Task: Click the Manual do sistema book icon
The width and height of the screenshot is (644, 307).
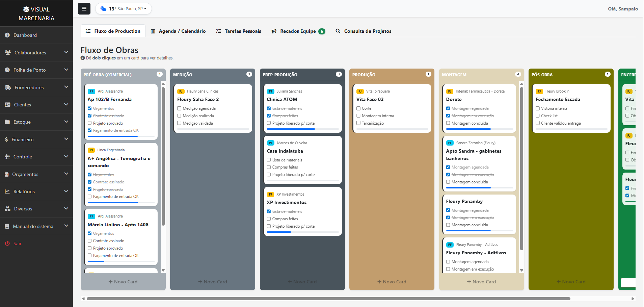Action: click(x=7, y=226)
